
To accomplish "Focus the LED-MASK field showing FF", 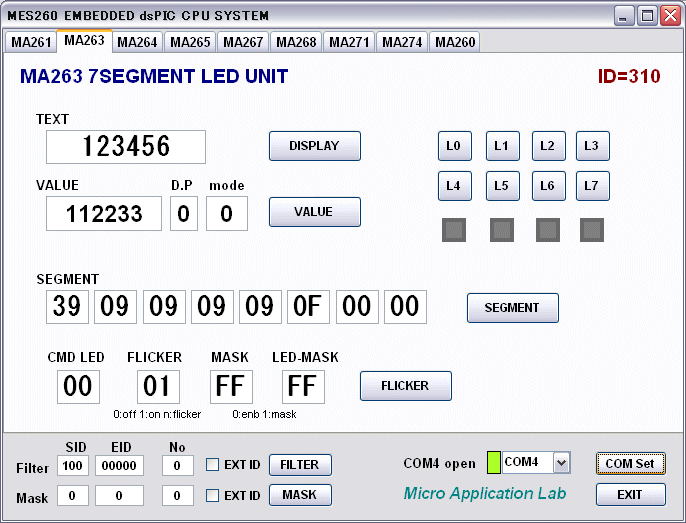I will pos(303,387).
